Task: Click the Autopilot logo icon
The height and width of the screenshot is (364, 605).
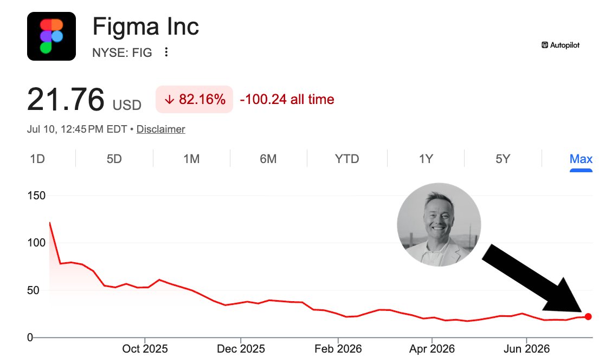Action: 544,45
